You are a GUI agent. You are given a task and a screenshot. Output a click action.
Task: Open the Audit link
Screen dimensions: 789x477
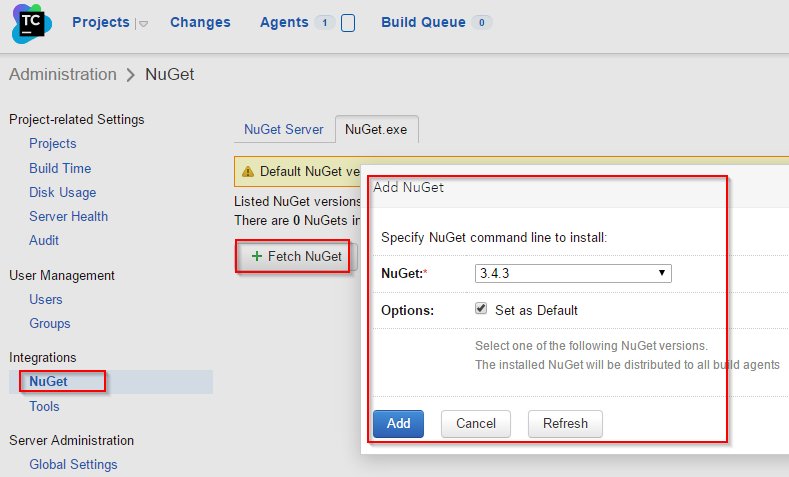(x=44, y=241)
